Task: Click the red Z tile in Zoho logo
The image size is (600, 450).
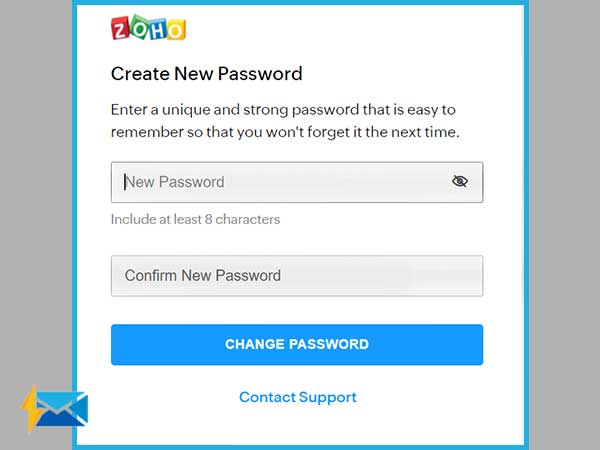Action: tap(121, 28)
